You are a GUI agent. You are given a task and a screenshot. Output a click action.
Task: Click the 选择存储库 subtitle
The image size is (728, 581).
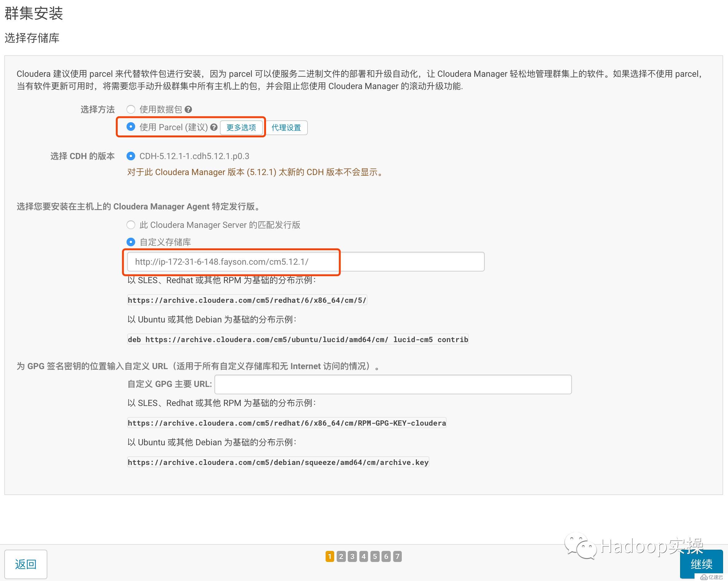coord(32,38)
